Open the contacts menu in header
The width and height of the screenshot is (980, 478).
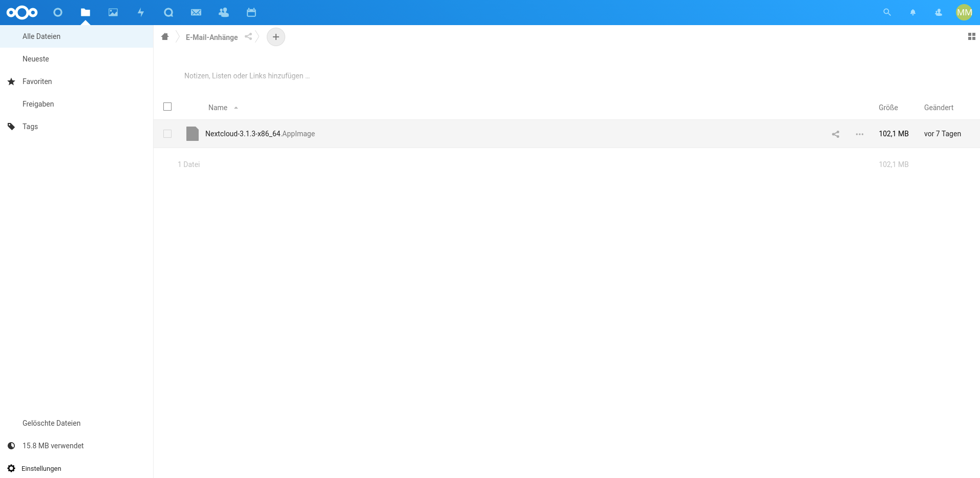coord(939,12)
